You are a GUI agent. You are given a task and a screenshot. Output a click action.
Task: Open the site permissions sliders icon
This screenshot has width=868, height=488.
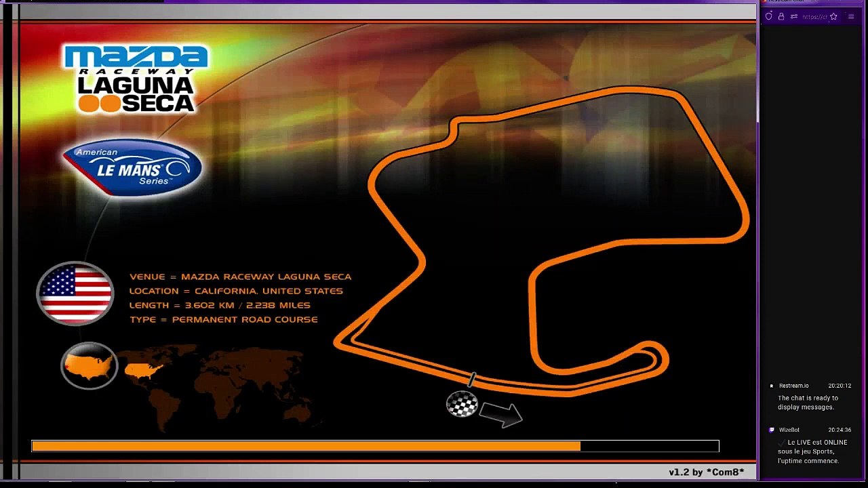coord(793,16)
